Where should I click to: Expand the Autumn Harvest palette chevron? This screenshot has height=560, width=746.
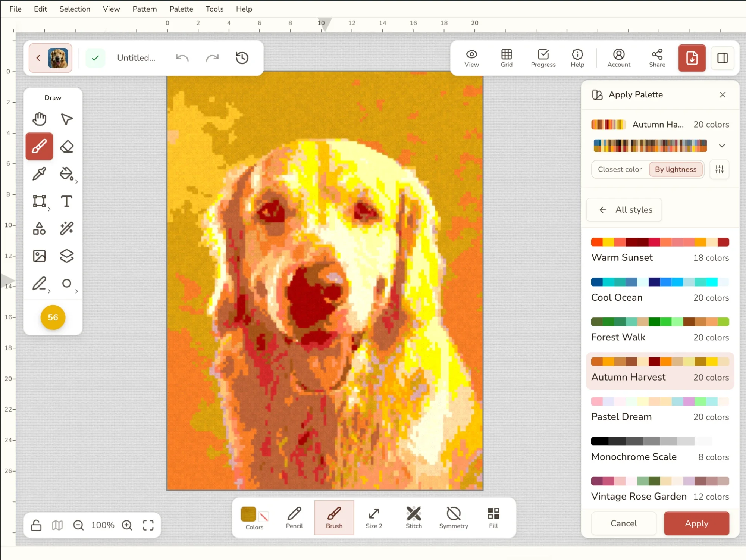click(x=722, y=146)
